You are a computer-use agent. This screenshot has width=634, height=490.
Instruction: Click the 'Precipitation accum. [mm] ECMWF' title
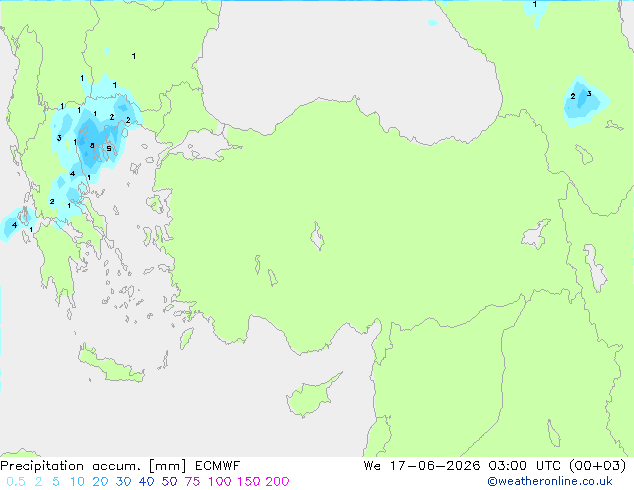coord(120,466)
